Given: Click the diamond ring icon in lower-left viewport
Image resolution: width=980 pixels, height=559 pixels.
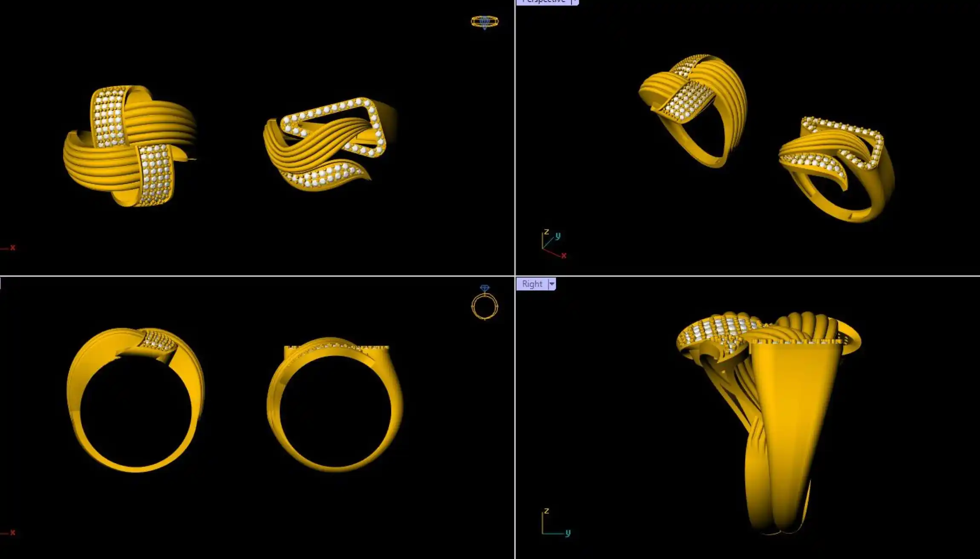Looking at the screenshot, I should coord(484,303).
